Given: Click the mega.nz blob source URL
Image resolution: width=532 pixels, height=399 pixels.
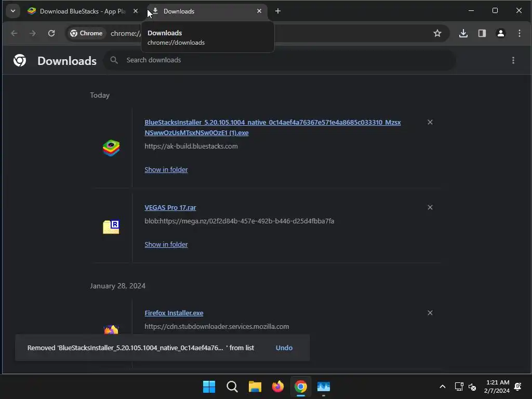Looking at the screenshot, I should pyautogui.click(x=239, y=221).
